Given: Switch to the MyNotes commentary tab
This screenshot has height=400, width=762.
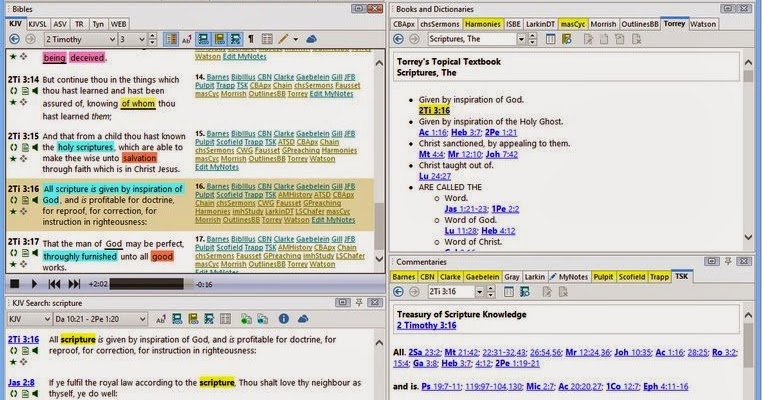Looking at the screenshot, I should [569, 277].
